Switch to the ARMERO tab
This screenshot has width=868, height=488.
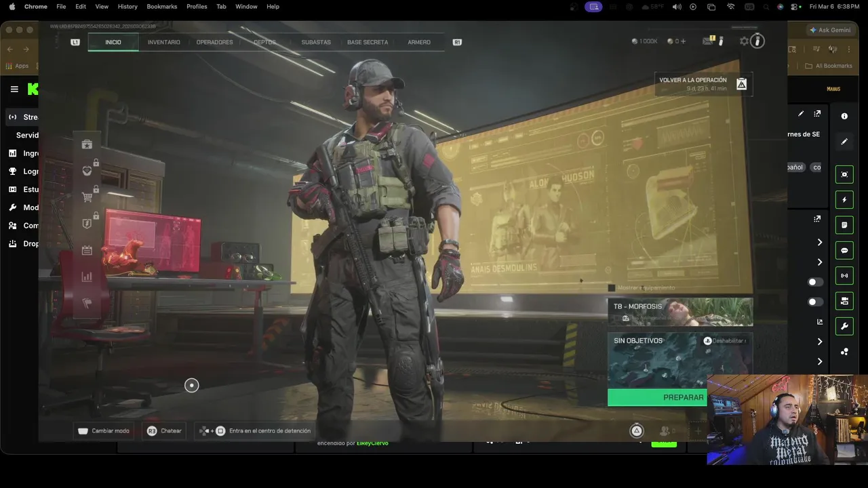[419, 42]
